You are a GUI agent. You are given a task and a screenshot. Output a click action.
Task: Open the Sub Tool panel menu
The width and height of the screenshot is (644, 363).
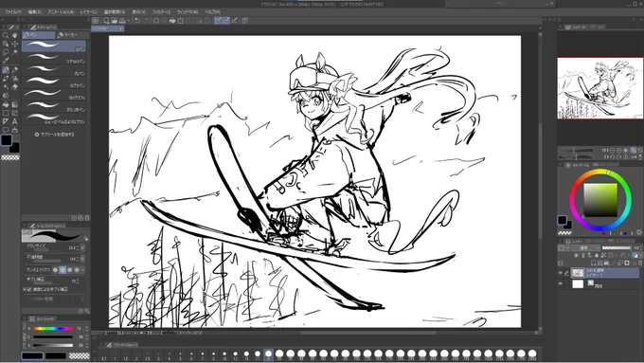point(25,27)
